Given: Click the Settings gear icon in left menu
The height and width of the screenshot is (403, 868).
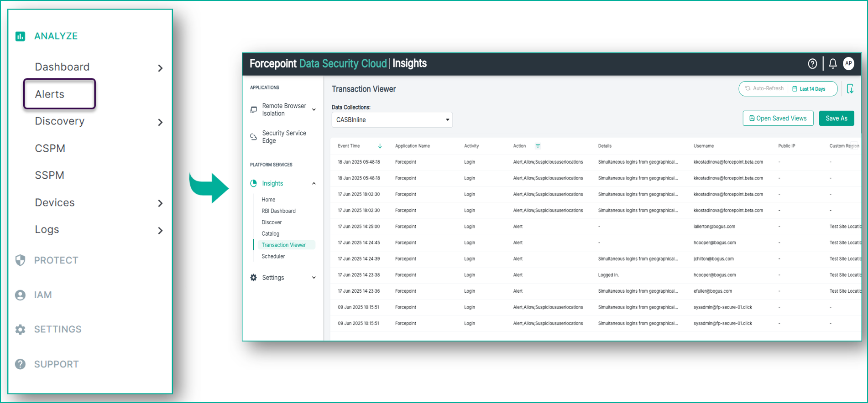Looking at the screenshot, I should pos(20,329).
